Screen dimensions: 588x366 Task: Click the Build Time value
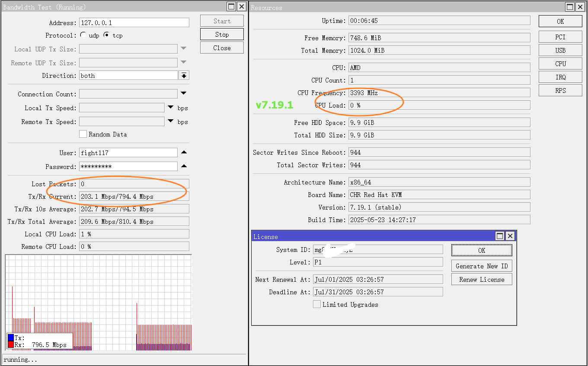[x=439, y=220]
